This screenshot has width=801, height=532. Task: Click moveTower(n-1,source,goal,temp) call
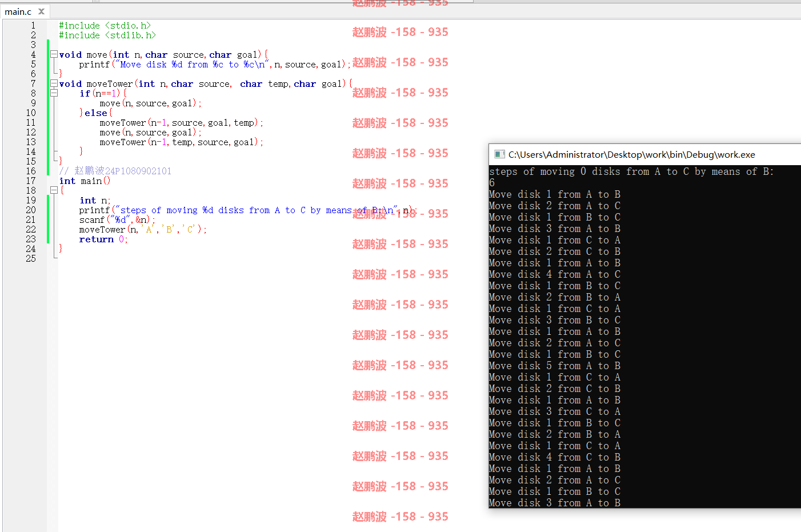click(182, 122)
